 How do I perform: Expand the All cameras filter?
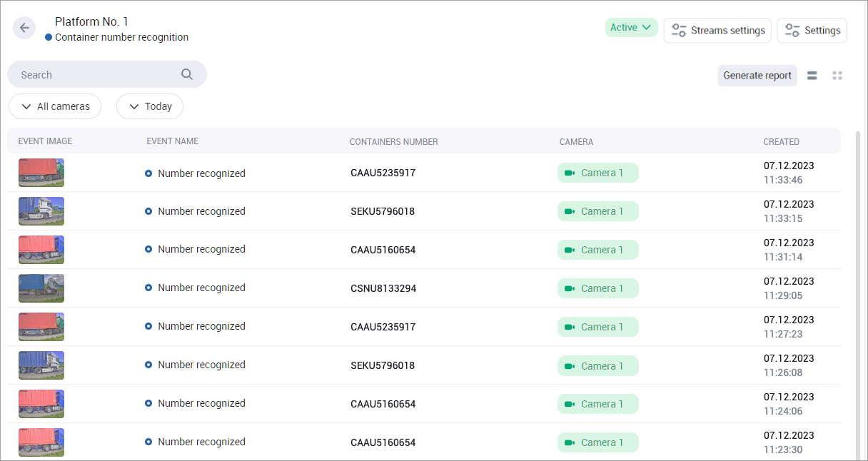point(55,106)
